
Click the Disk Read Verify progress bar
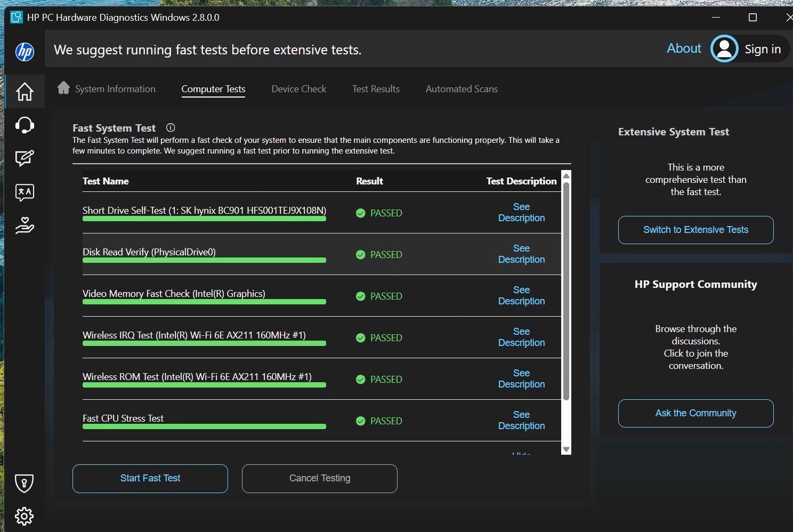(204, 260)
